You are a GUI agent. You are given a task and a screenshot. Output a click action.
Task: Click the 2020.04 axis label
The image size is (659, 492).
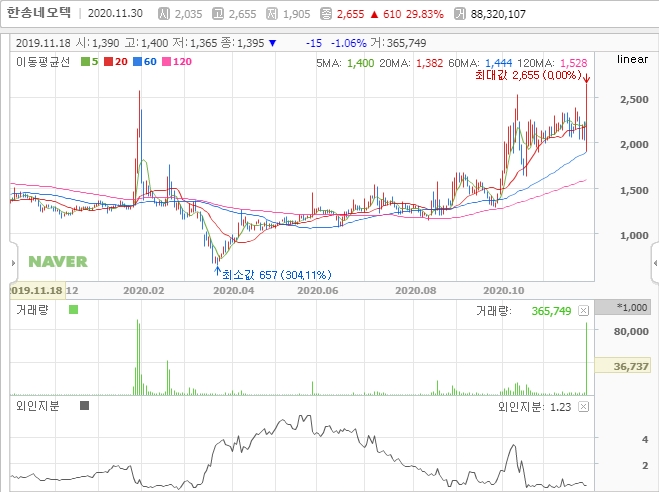click(x=233, y=290)
